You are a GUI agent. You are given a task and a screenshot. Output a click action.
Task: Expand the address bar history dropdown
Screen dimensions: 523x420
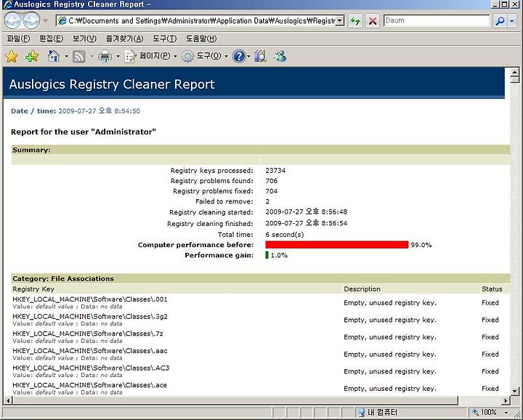point(339,20)
